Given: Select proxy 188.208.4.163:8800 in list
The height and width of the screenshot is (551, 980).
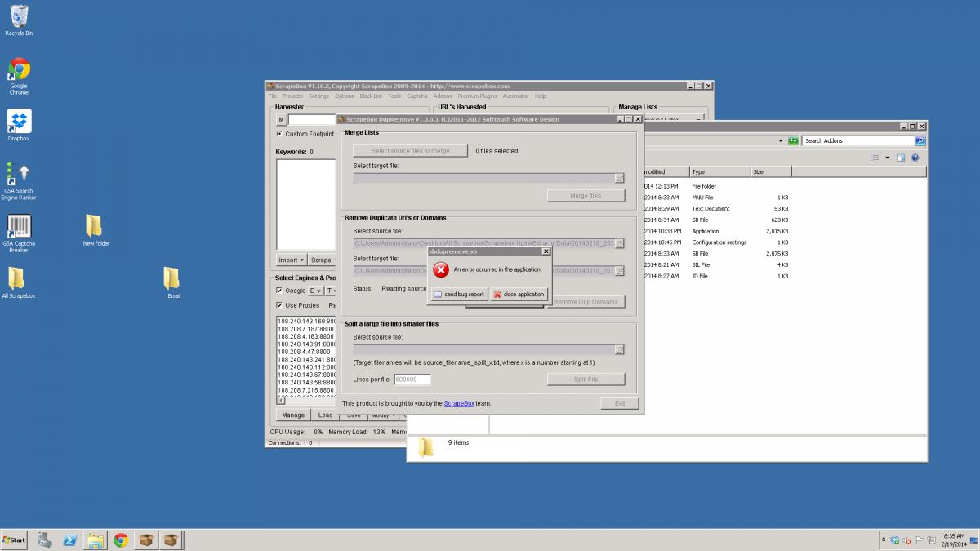Looking at the screenshot, I should click(x=305, y=336).
